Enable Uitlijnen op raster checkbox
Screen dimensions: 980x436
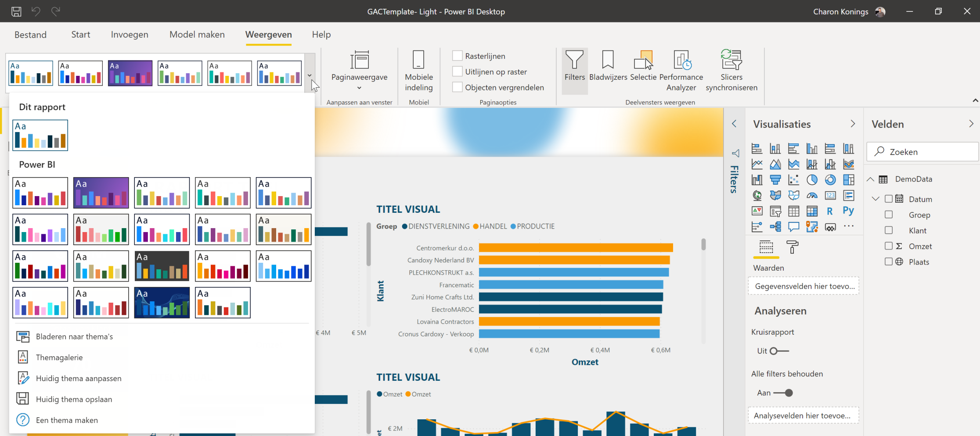click(x=458, y=71)
